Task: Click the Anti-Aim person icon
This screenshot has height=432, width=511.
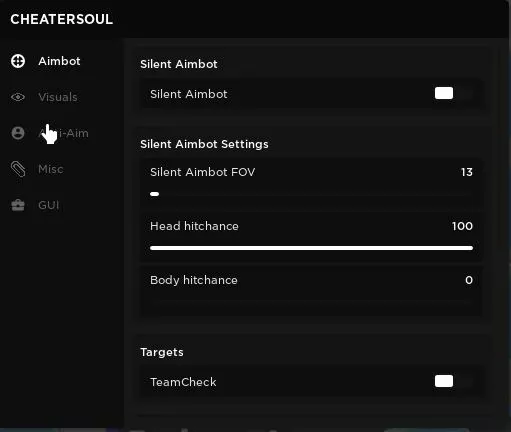Action: click(18, 133)
